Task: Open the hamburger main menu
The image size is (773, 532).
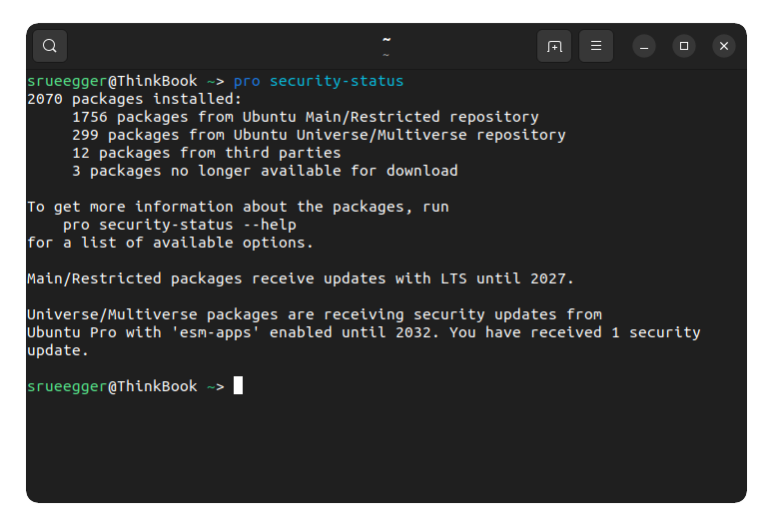Action: (596, 46)
